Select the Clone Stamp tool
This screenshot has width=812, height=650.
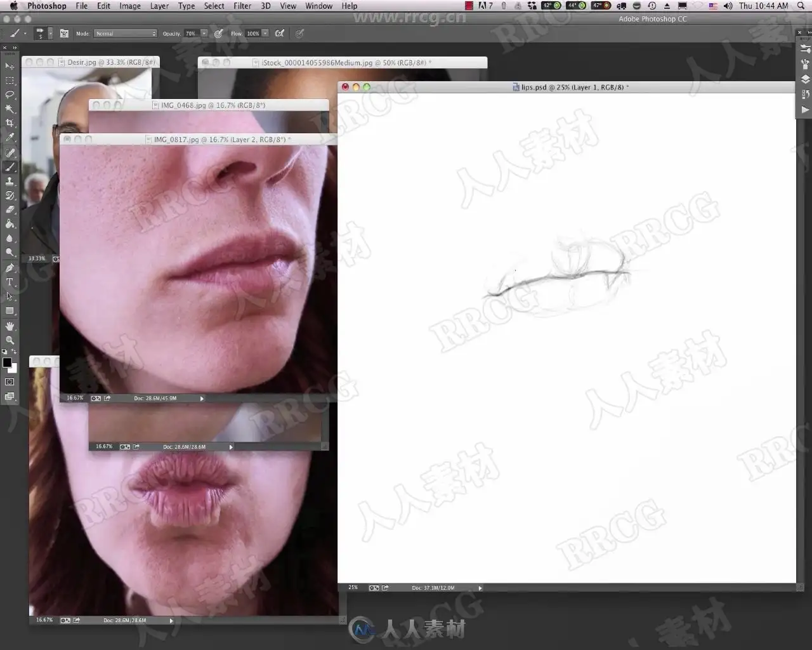[10, 182]
